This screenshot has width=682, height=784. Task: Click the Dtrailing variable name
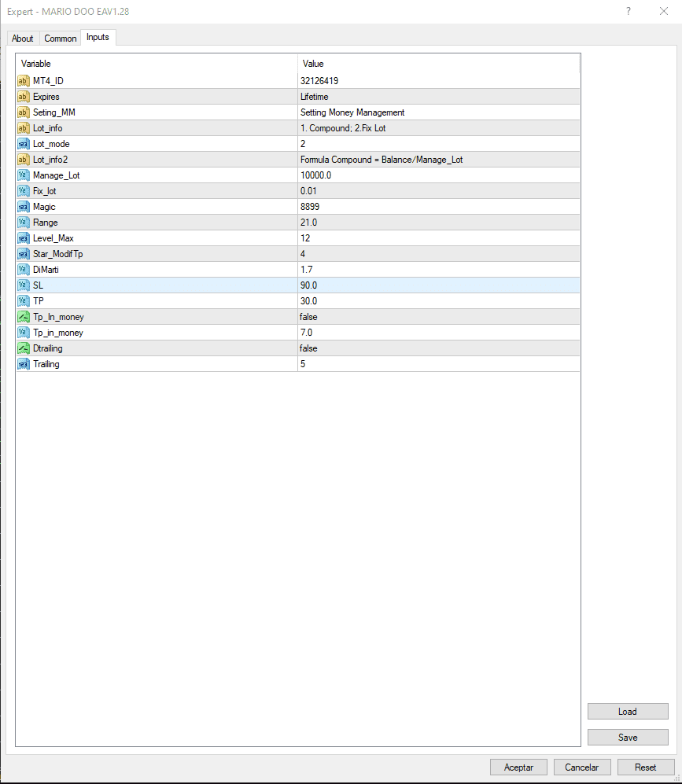pos(48,348)
